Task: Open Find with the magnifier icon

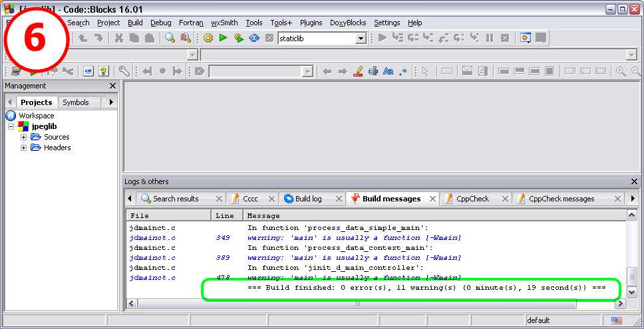Action: coord(170,38)
